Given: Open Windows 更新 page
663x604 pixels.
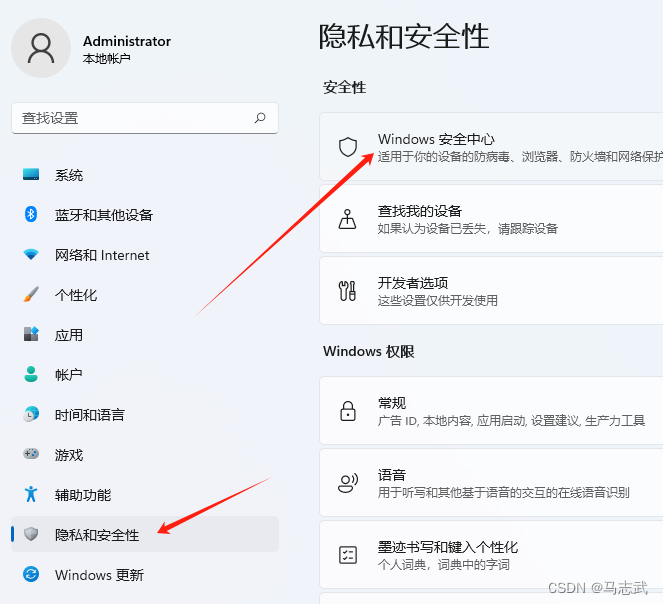Looking at the screenshot, I should [x=145, y=574].
